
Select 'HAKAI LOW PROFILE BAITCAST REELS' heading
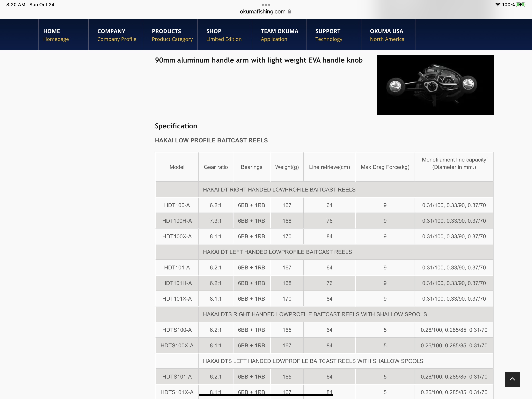211,140
